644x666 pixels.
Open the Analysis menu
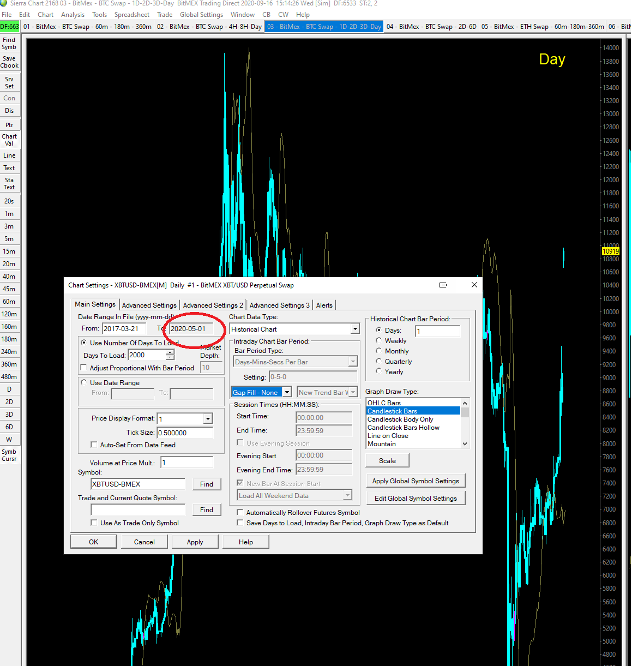73,15
